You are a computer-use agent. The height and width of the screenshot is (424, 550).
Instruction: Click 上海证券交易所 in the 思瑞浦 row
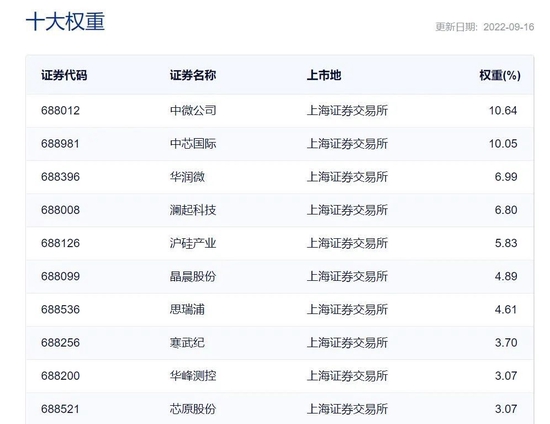(x=347, y=309)
